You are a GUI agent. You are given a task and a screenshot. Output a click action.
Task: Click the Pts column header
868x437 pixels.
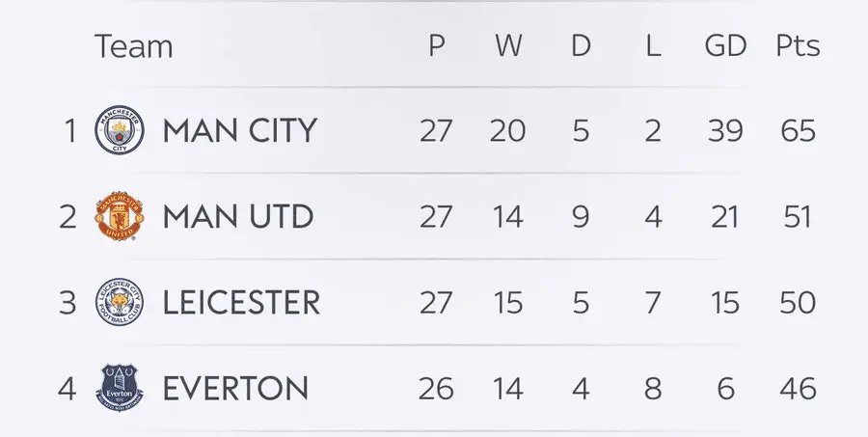pyautogui.click(x=798, y=45)
